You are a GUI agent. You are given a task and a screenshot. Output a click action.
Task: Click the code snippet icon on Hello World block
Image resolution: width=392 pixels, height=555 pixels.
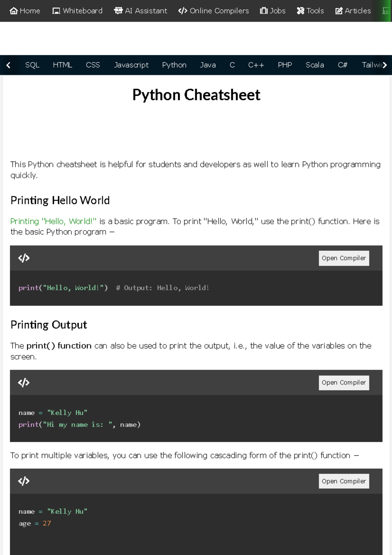click(x=23, y=258)
